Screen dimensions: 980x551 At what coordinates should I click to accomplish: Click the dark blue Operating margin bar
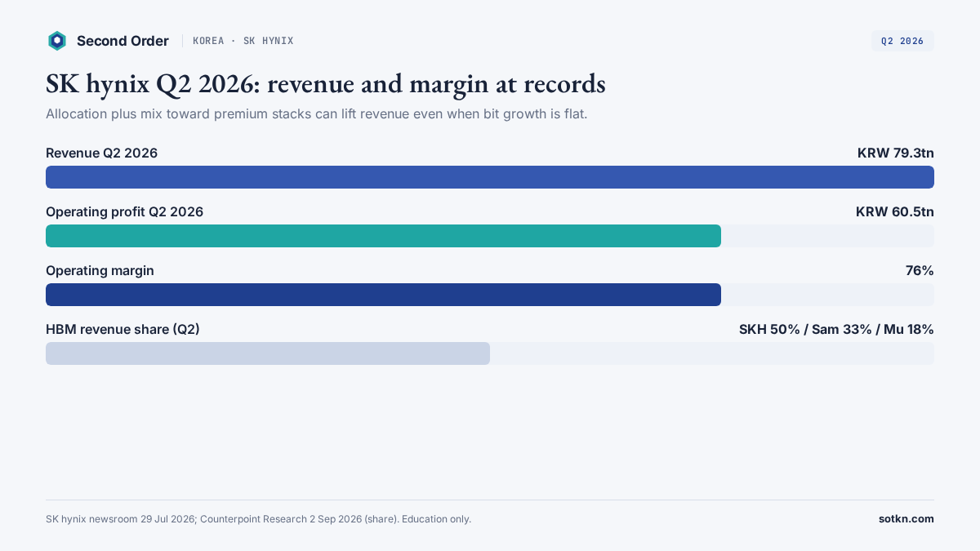point(383,295)
